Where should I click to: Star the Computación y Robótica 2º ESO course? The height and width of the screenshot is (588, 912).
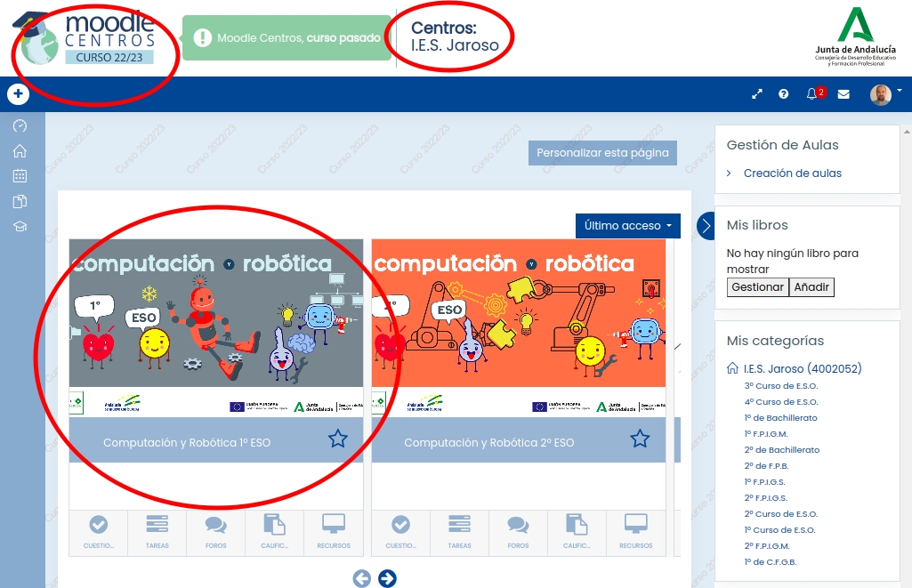[x=640, y=439]
